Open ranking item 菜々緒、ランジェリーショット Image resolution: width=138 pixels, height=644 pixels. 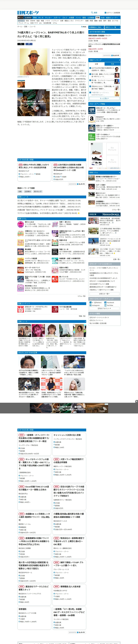coord(103,81)
